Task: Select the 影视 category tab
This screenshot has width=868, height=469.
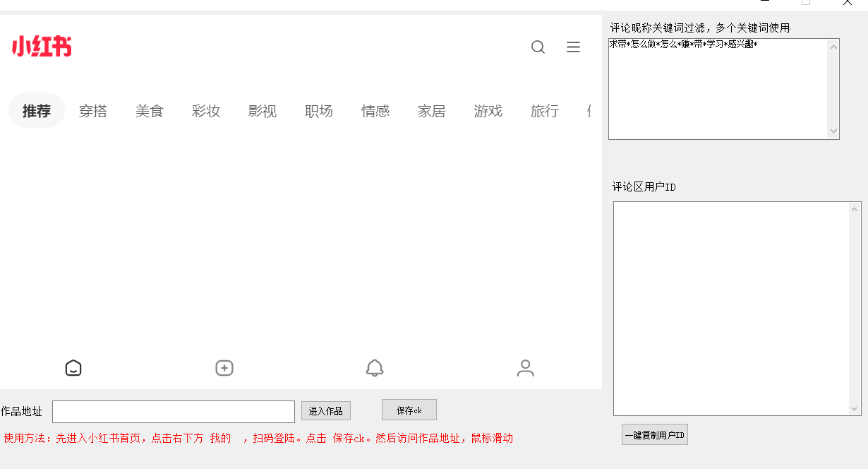Action: tap(263, 111)
